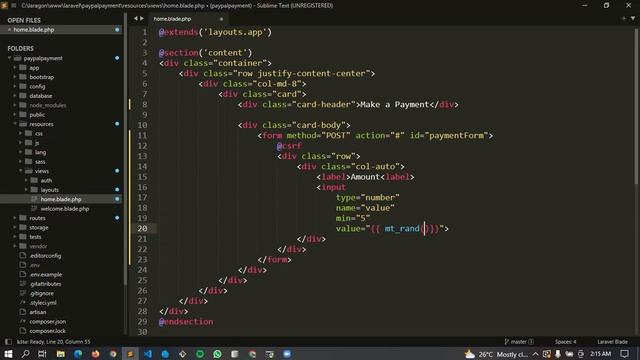
Task: Show hidden system tray icons
Action: (536, 354)
